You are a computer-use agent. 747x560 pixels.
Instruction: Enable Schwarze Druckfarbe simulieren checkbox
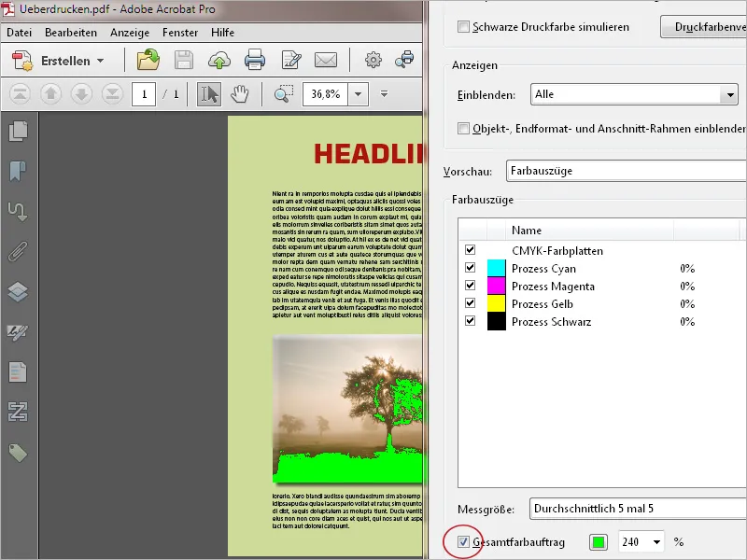[x=463, y=27]
